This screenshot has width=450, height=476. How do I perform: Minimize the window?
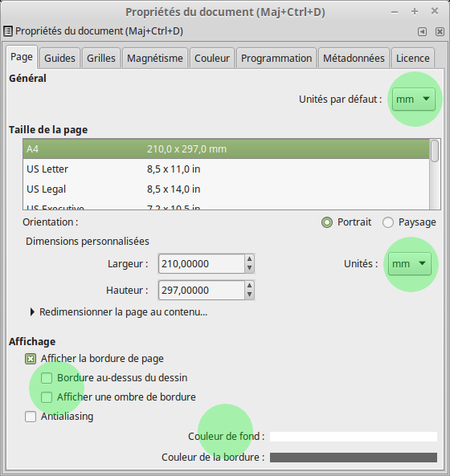[395, 12]
